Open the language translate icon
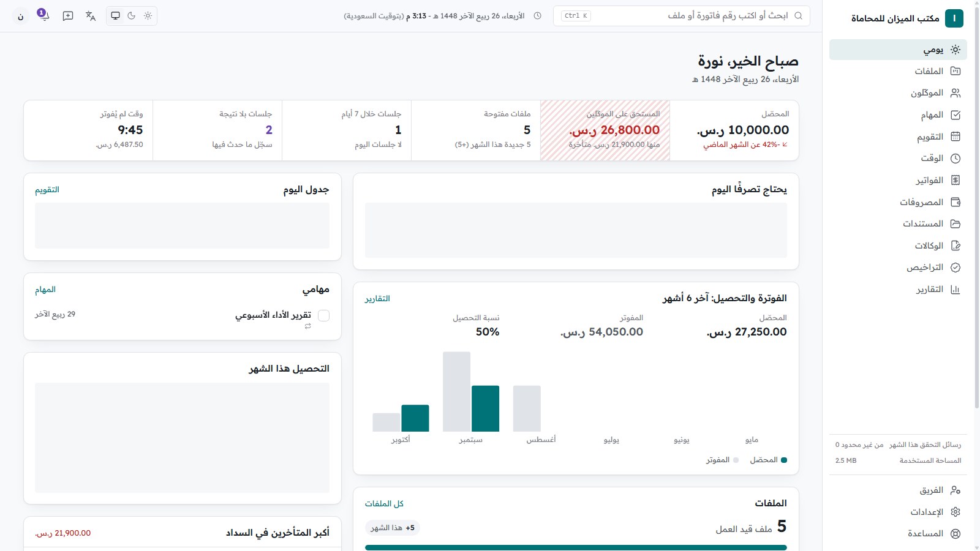This screenshot has width=980, height=551. pos(91,16)
